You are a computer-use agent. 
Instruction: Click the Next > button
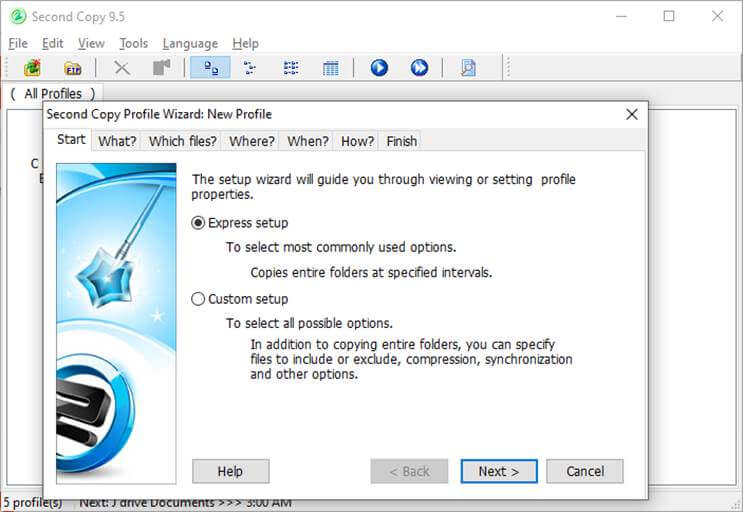tap(499, 471)
